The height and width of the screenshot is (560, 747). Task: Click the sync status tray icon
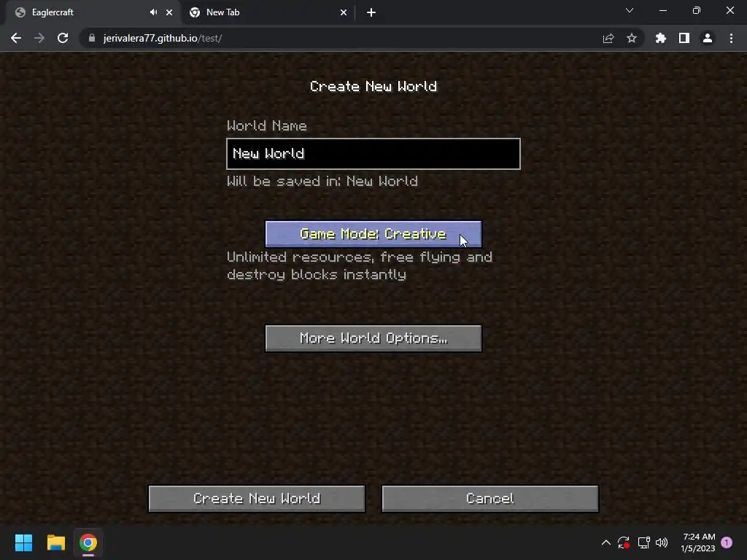624,542
